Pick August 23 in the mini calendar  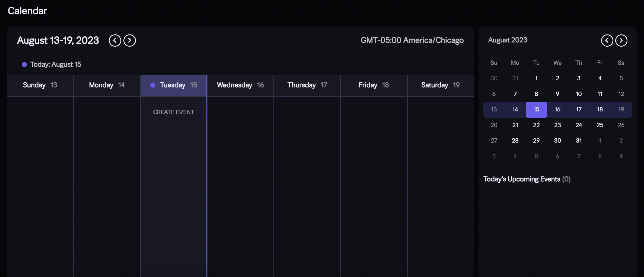[557, 125]
